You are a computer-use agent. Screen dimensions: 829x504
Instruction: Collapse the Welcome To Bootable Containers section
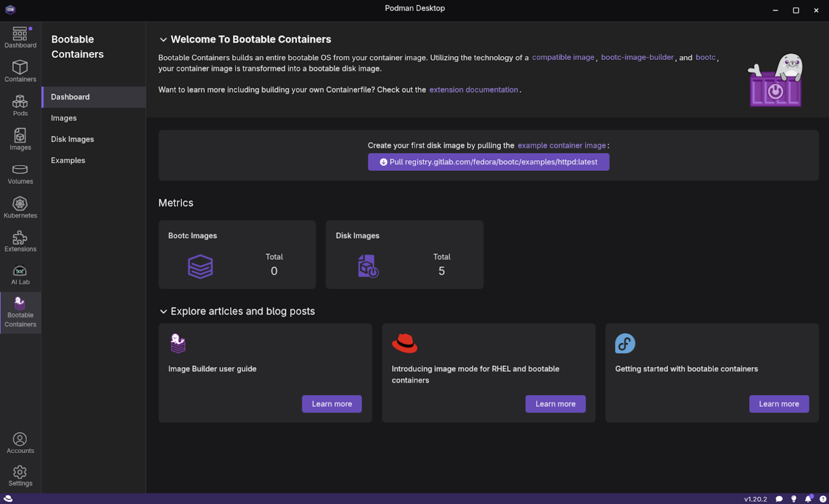[163, 40]
